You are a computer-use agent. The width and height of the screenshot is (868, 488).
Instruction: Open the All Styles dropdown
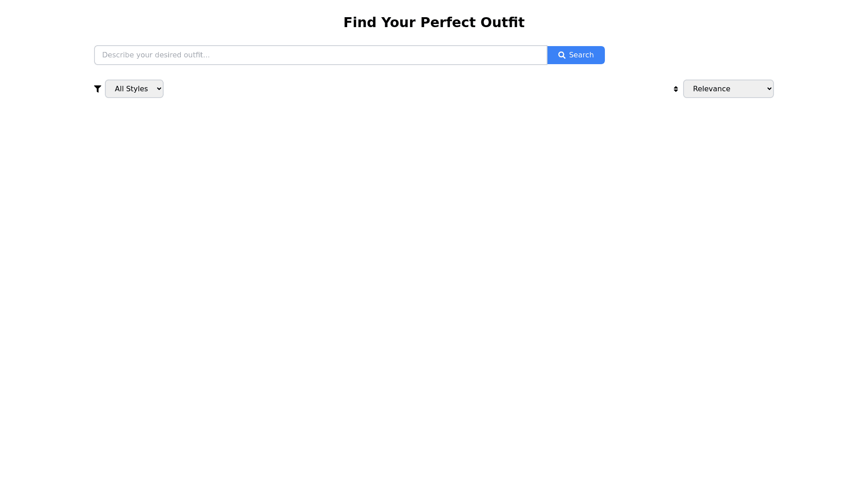(134, 89)
